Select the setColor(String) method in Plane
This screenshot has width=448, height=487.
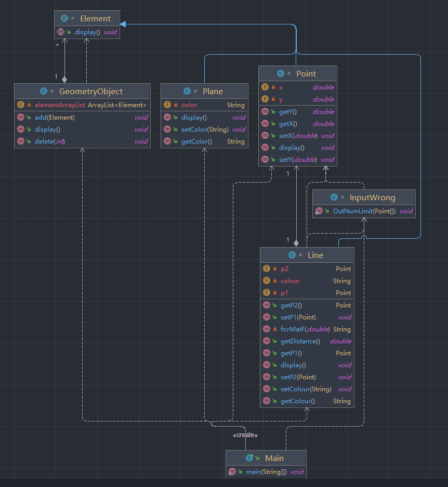[204, 129]
